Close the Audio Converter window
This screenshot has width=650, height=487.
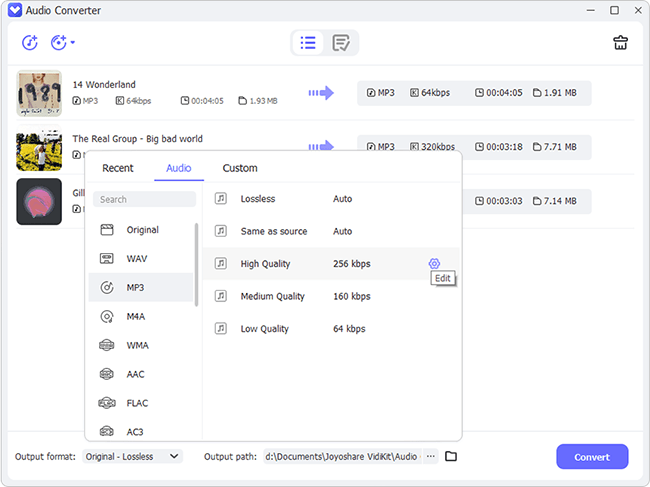coord(638,10)
